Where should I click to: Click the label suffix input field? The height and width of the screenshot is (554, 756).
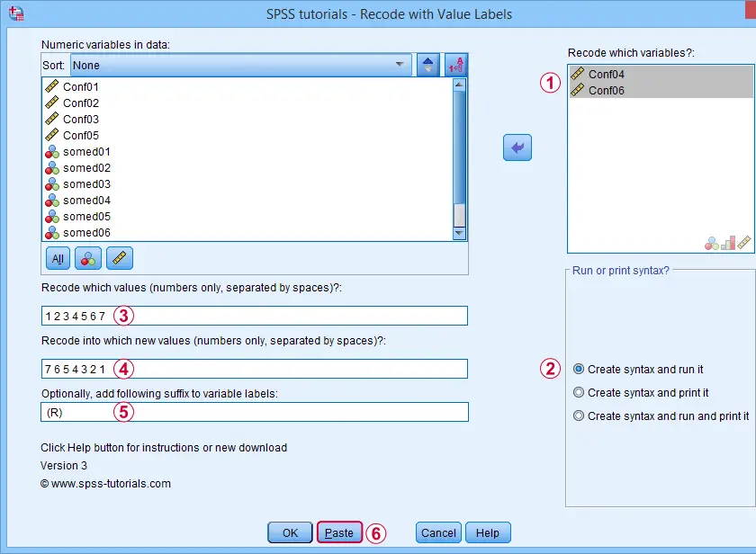click(x=255, y=413)
